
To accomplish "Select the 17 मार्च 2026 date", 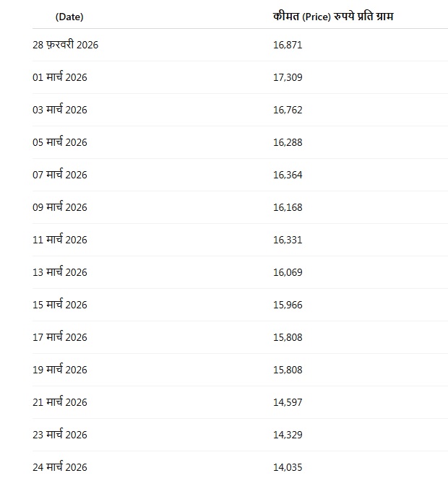I will click(x=59, y=337).
